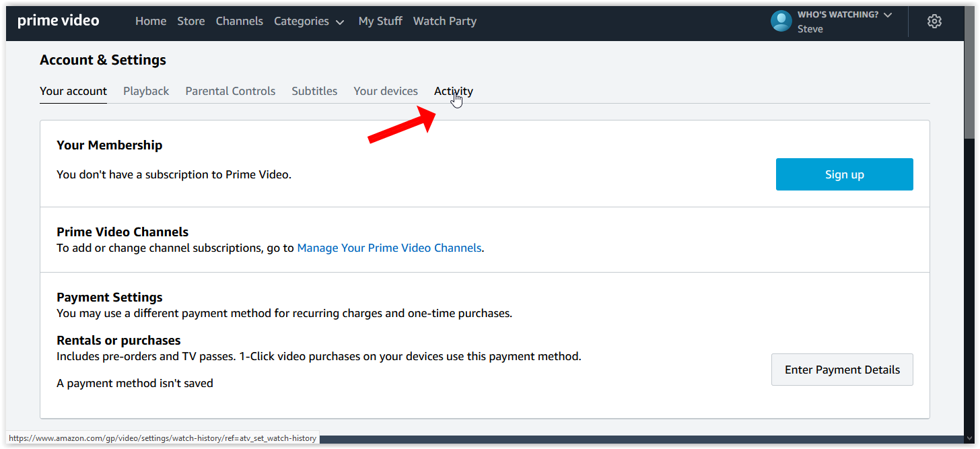The width and height of the screenshot is (980, 449).
Task: Click the Payment Settings heading
Action: 110,297
